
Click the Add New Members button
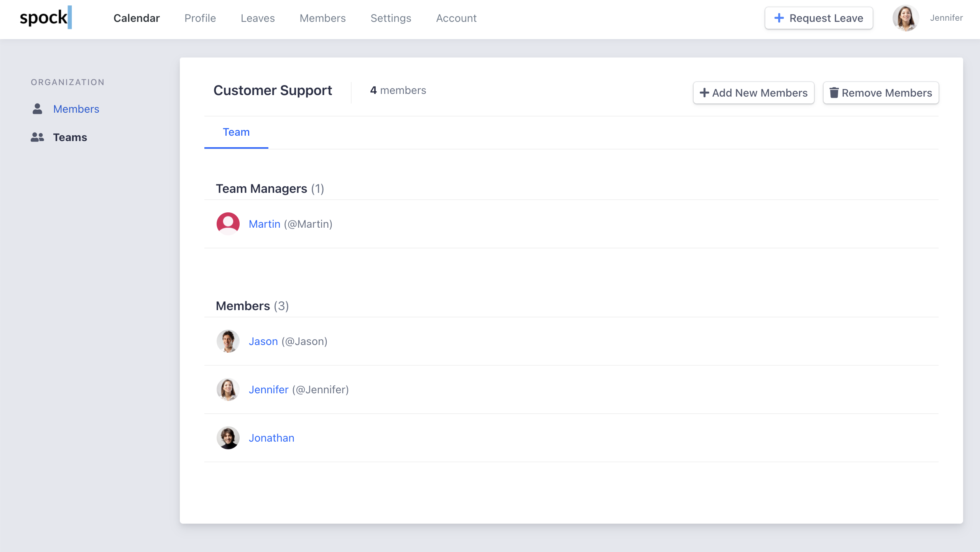click(753, 93)
